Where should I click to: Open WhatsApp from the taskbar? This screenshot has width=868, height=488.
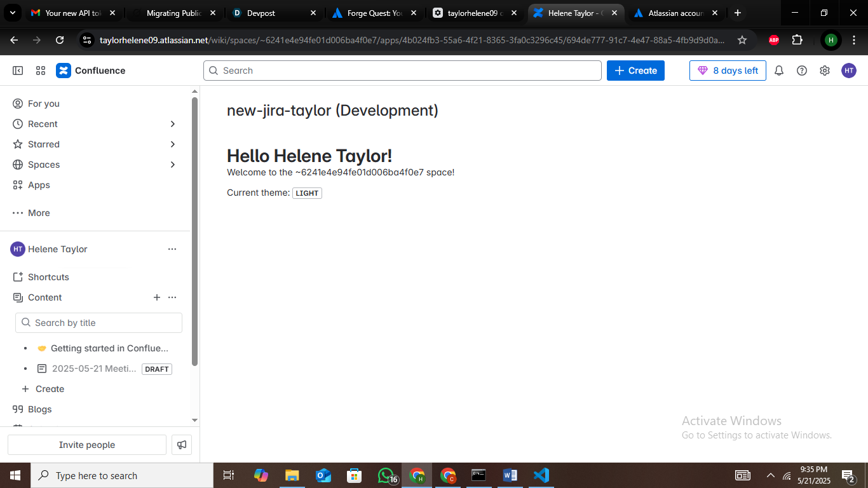[x=386, y=475]
